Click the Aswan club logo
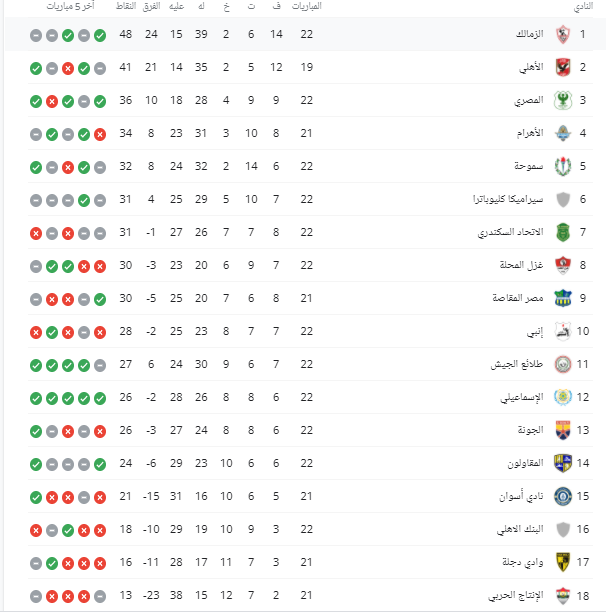Image resolution: width=606 pixels, height=613 pixels. point(563,496)
